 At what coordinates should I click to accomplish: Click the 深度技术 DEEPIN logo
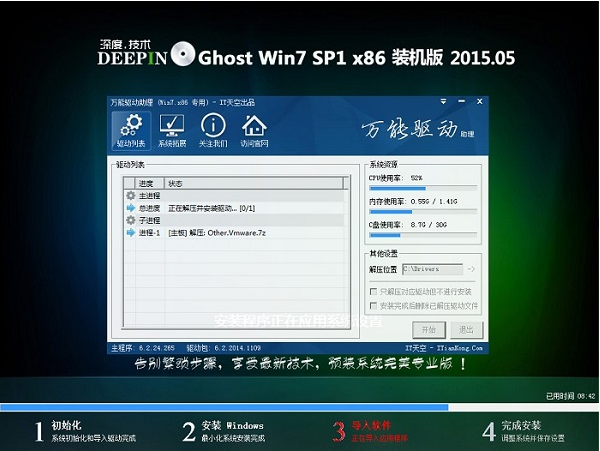pyautogui.click(x=132, y=52)
